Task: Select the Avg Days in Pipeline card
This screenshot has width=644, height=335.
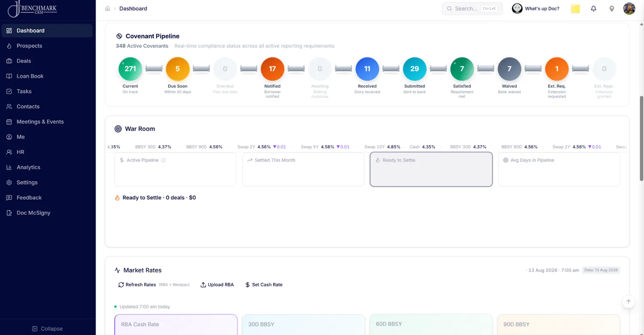Action: pyautogui.click(x=559, y=169)
